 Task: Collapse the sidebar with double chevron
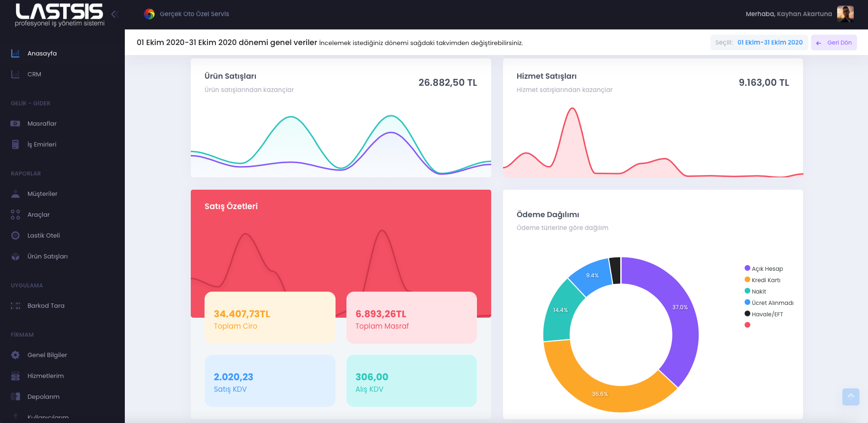(115, 14)
